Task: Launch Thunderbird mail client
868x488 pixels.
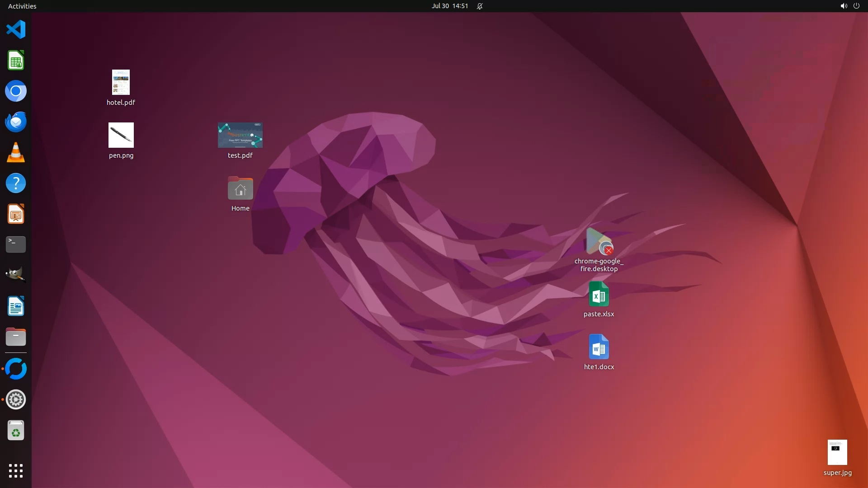Action: (x=16, y=122)
